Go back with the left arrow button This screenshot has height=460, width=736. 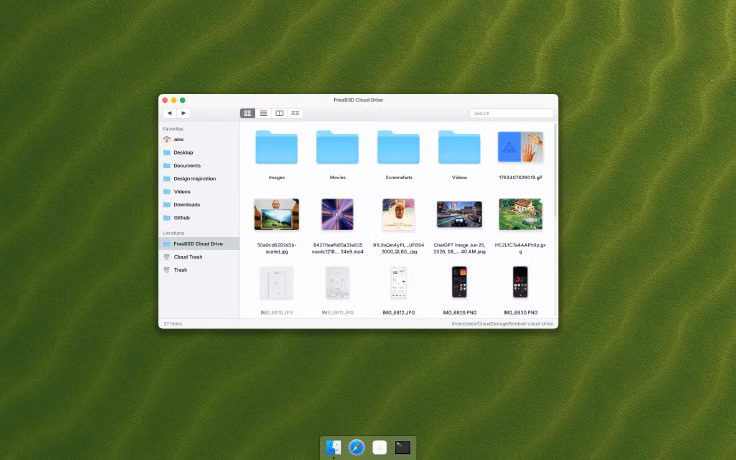coord(169,113)
